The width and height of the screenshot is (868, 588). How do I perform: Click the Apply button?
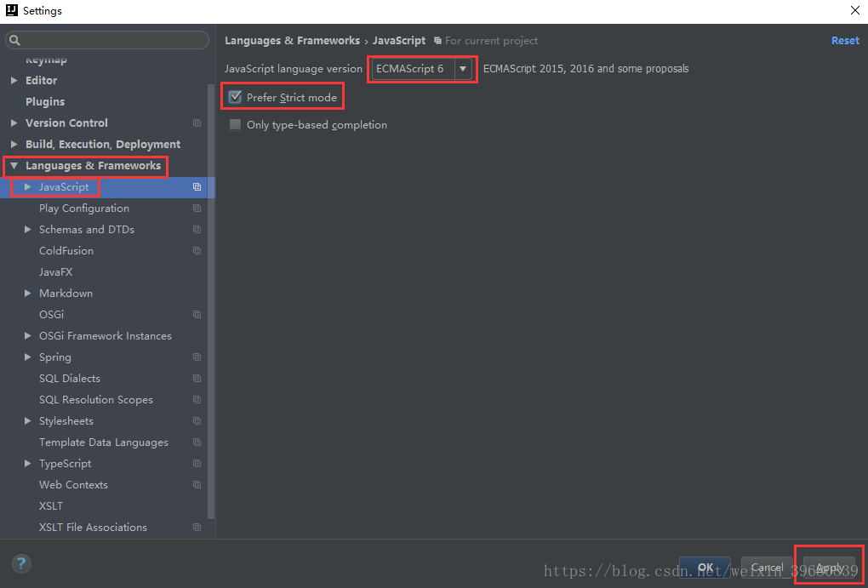[829, 568]
